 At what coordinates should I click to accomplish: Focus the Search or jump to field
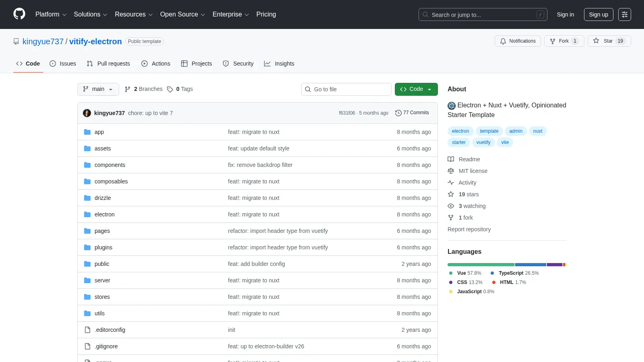[x=483, y=14]
